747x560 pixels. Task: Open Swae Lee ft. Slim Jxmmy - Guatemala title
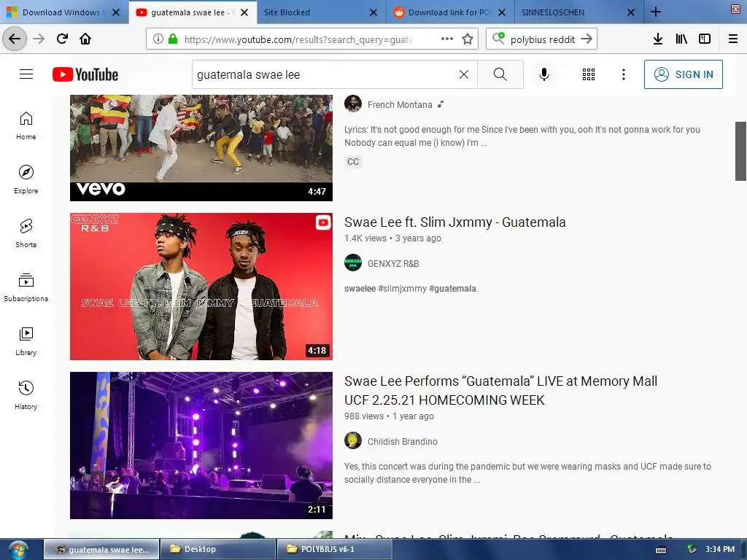point(455,222)
